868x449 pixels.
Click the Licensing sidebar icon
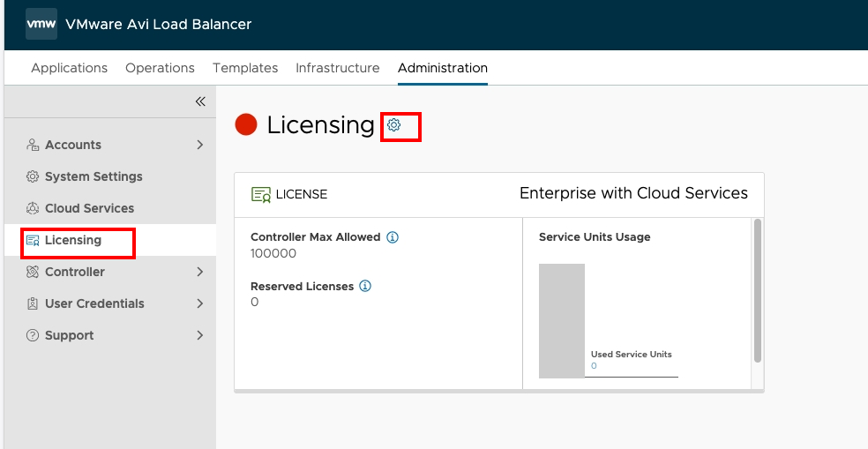point(33,240)
